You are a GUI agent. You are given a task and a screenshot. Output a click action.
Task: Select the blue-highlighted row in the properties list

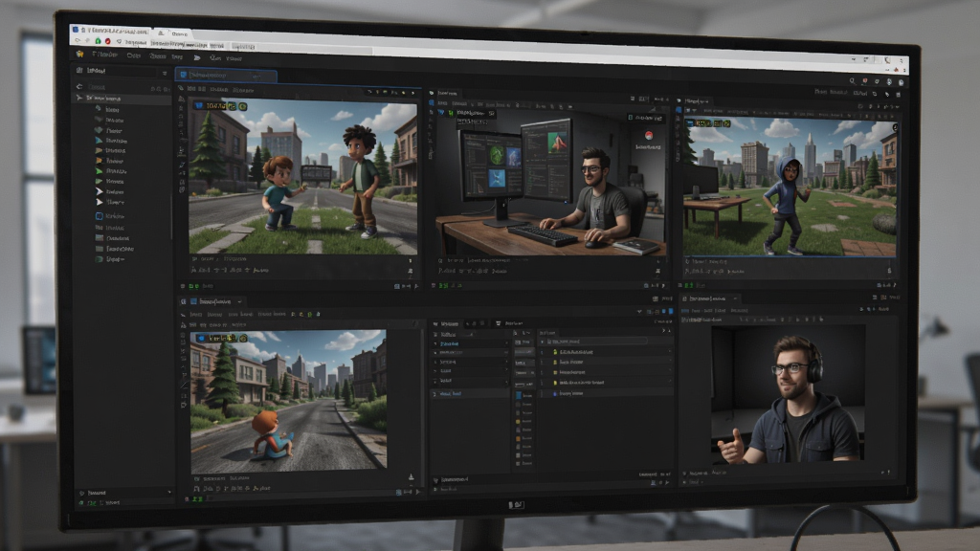coord(471,344)
